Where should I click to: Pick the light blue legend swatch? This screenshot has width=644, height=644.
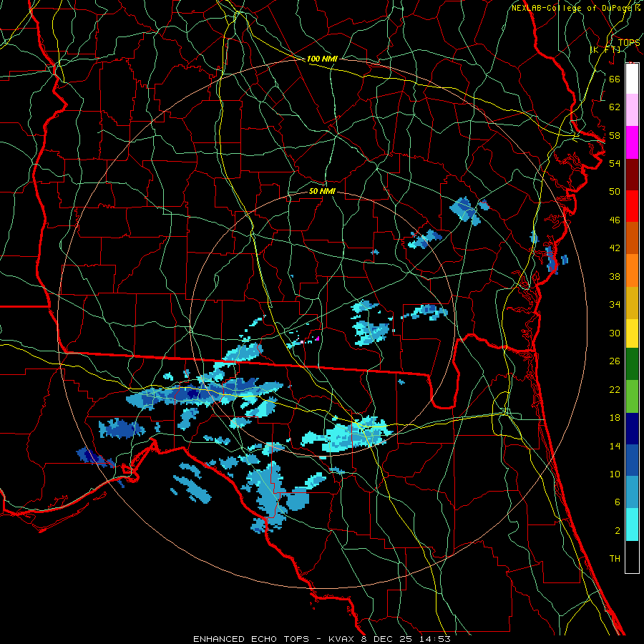point(632,492)
